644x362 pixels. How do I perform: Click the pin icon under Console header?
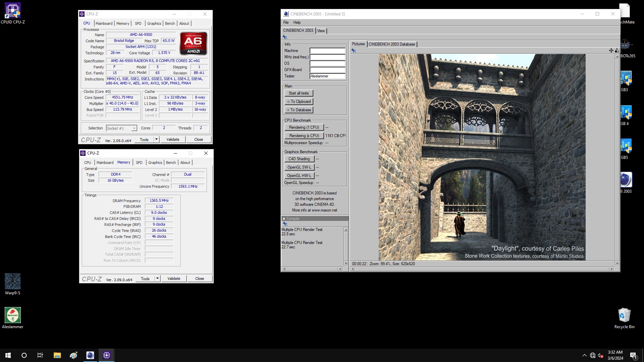(285, 224)
